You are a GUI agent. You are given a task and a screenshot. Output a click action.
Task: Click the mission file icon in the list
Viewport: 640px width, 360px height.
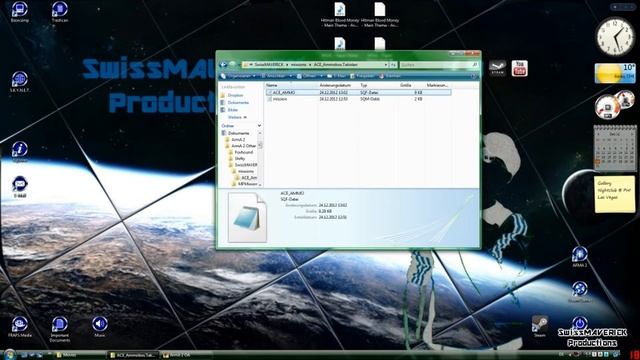click(269, 99)
